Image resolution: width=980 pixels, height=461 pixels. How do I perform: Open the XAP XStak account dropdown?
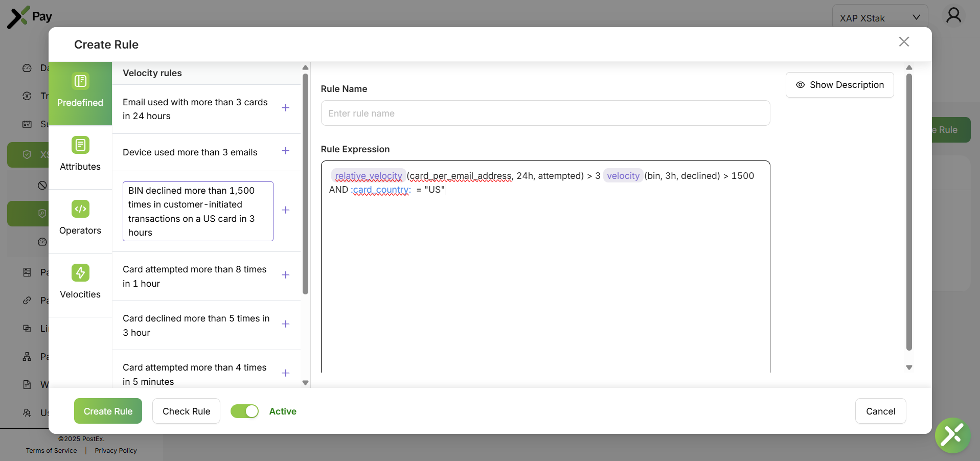coord(879,18)
